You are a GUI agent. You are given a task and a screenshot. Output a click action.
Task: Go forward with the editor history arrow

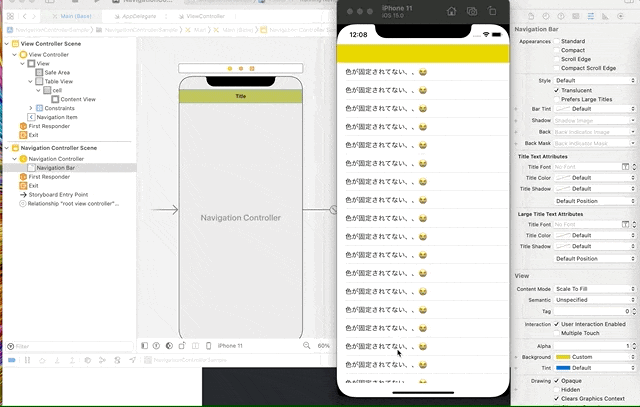tap(34, 16)
